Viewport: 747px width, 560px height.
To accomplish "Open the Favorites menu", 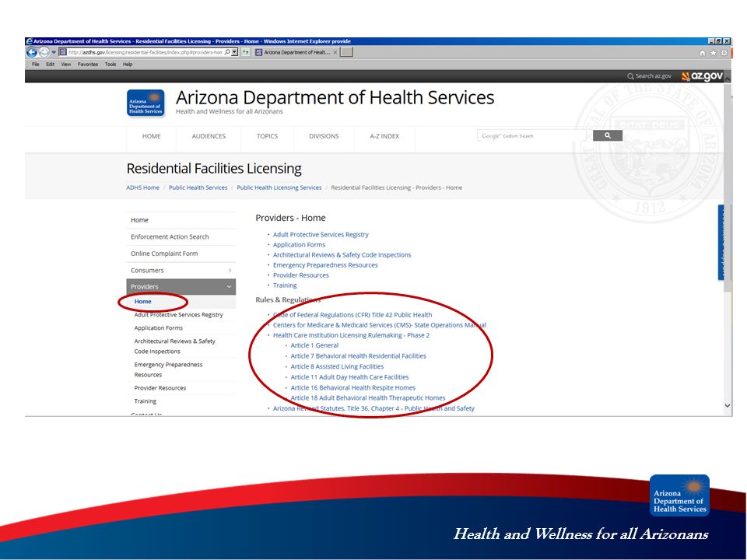I will coord(88,65).
